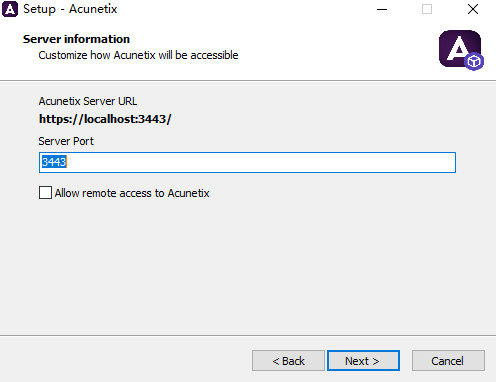The image size is (496, 382).
Task: Click the Acunetix icon in the title bar
Action: coord(10,9)
